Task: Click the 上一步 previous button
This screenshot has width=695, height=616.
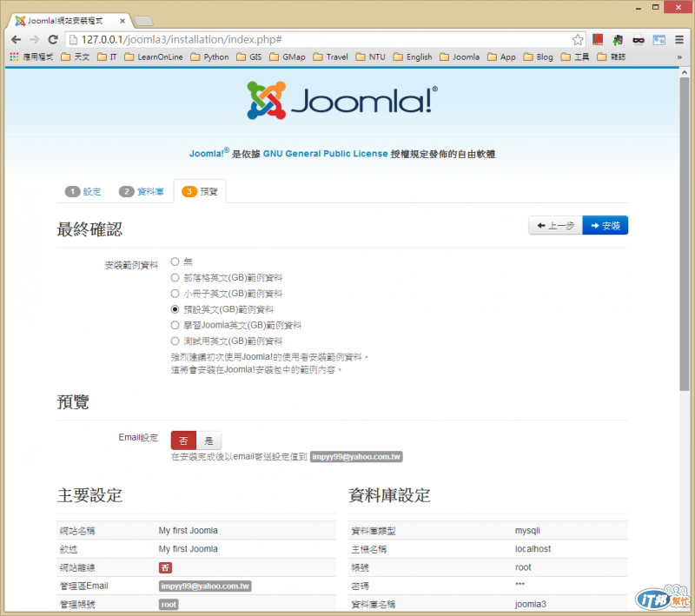Action: click(555, 226)
